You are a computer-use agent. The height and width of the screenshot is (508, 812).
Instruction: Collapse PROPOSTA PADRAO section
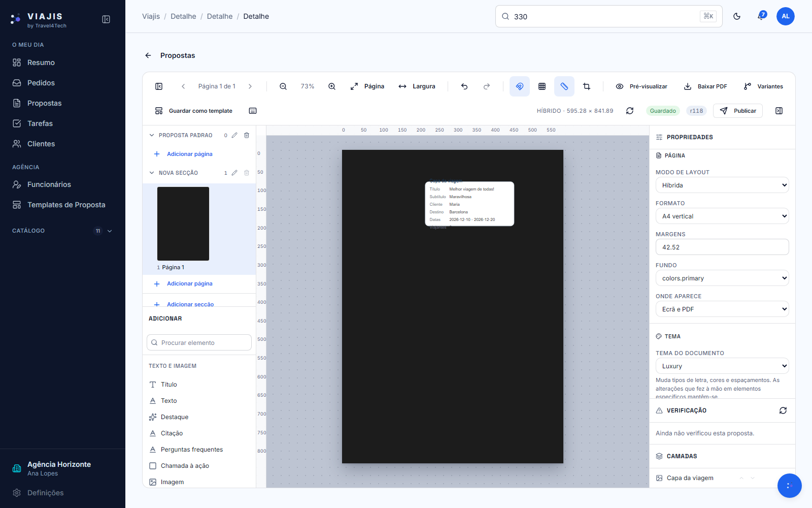click(152, 135)
